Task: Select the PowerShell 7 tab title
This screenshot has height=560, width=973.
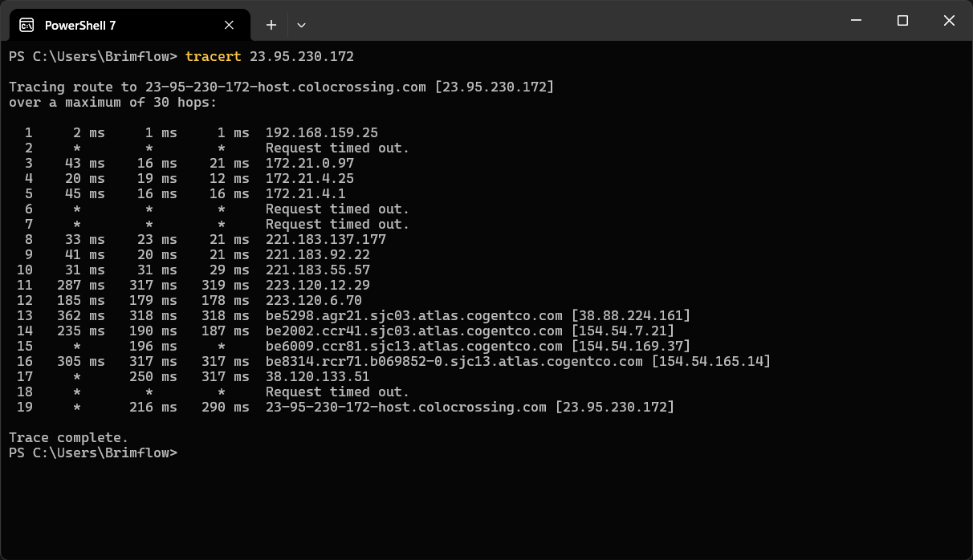Action: [x=80, y=25]
